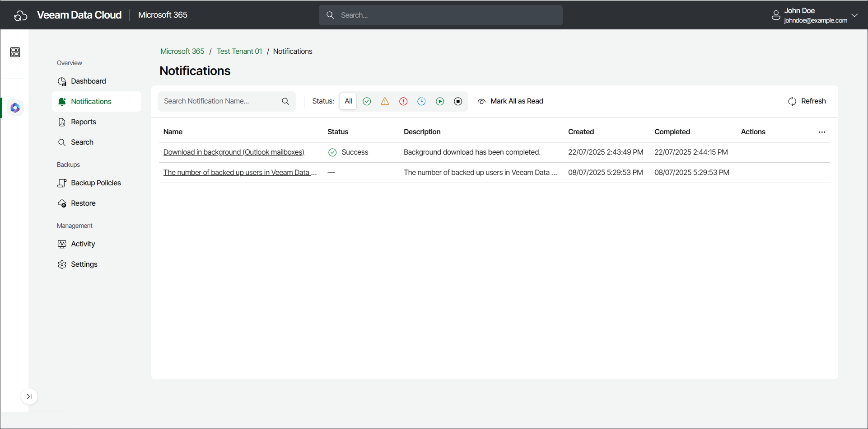Filter by Warning status triangle icon

(385, 102)
